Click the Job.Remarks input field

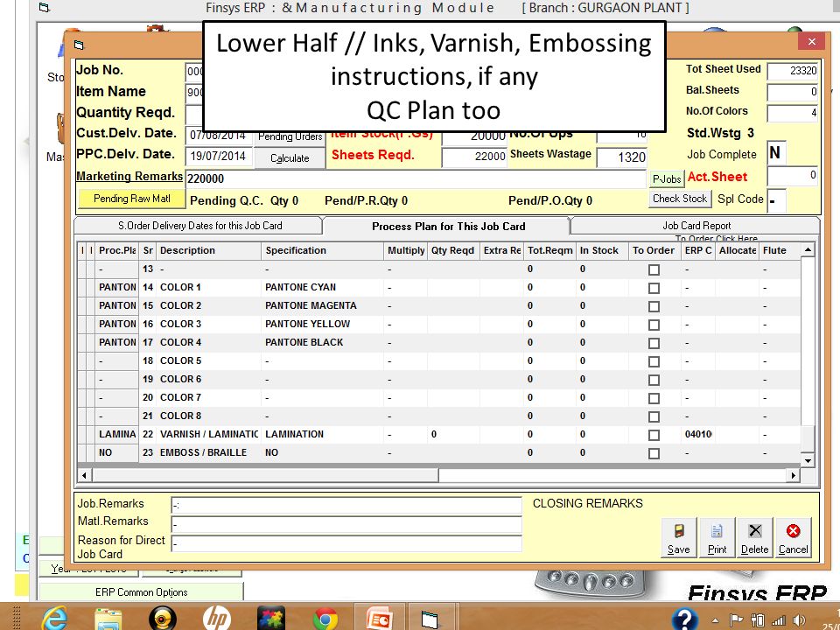pos(346,505)
